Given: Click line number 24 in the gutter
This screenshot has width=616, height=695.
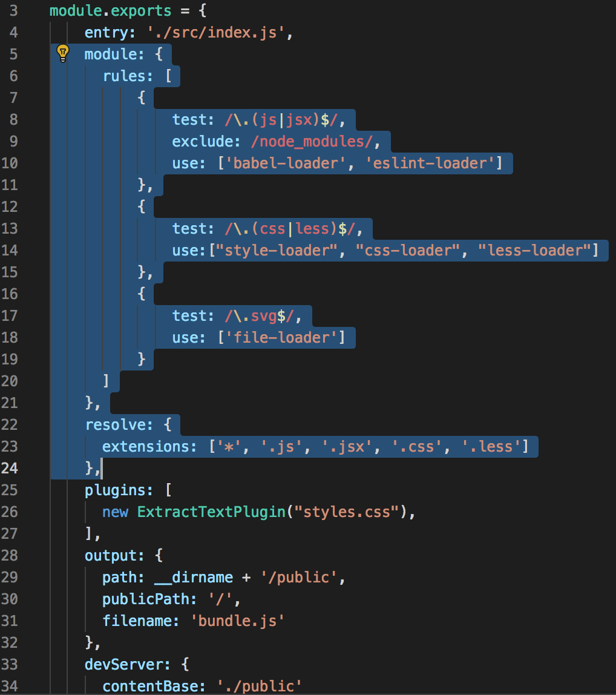Looking at the screenshot, I should click(x=10, y=468).
